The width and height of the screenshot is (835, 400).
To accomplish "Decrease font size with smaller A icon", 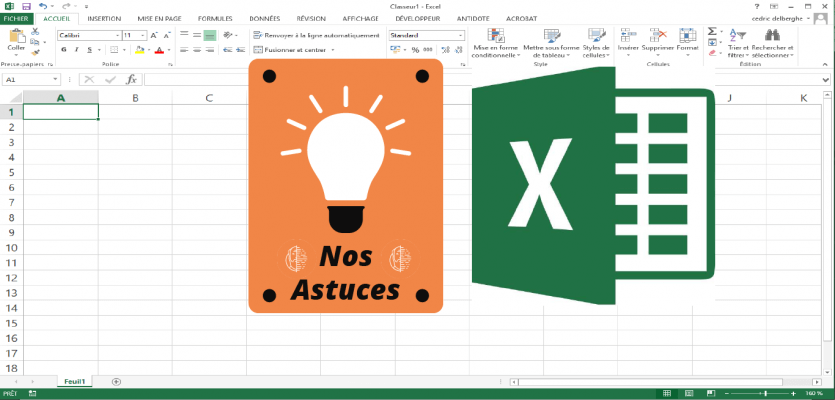I will click(x=167, y=35).
